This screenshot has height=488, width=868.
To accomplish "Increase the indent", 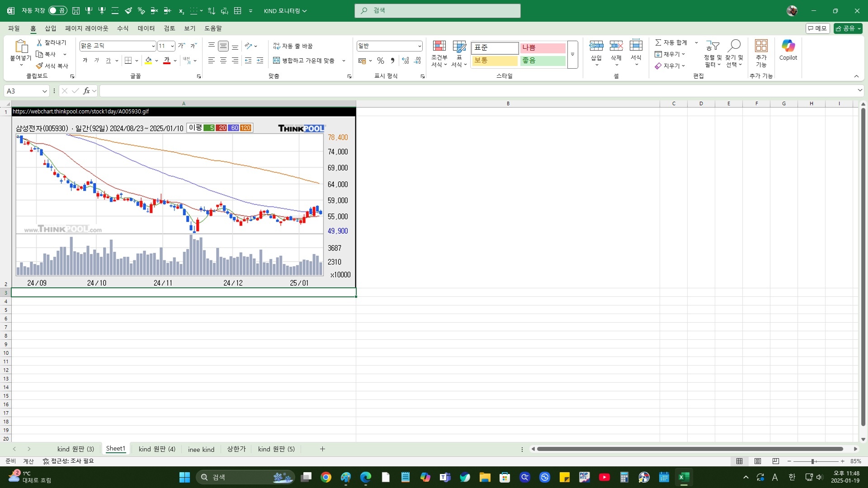I will click(x=260, y=61).
